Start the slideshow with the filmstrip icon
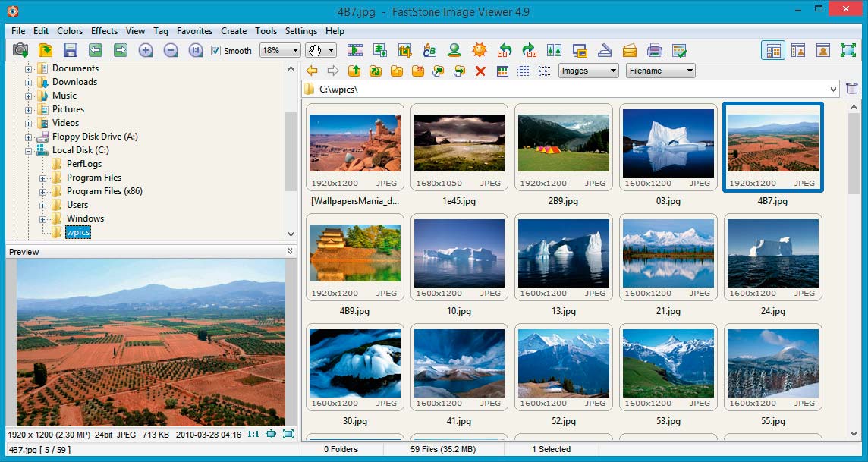The image size is (868, 462). [x=355, y=50]
